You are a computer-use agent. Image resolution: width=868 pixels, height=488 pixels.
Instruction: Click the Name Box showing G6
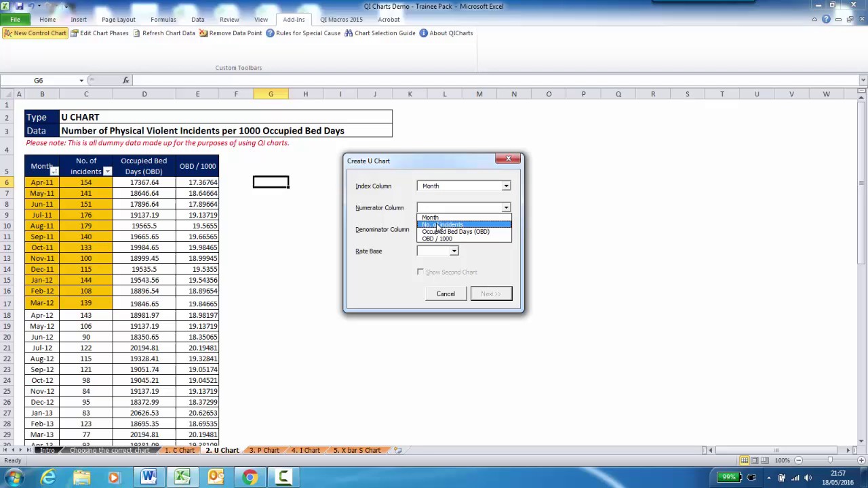tap(39, 80)
